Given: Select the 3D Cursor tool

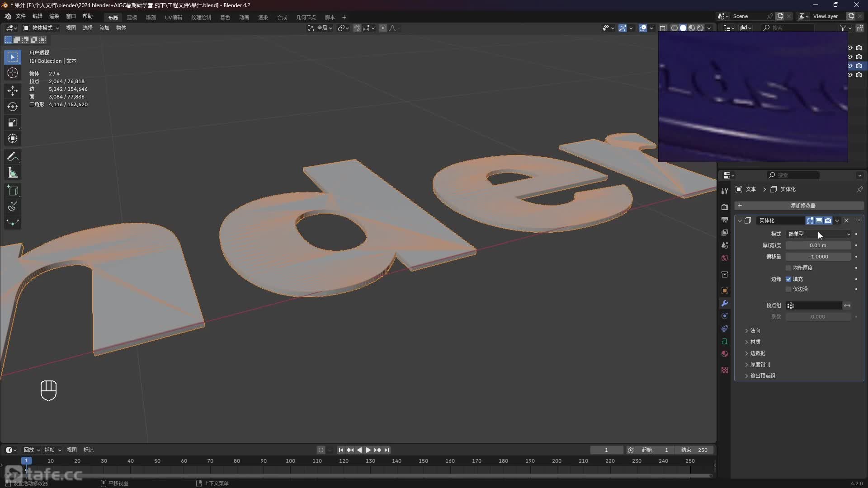Looking at the screenshot, I should (13, 73).
